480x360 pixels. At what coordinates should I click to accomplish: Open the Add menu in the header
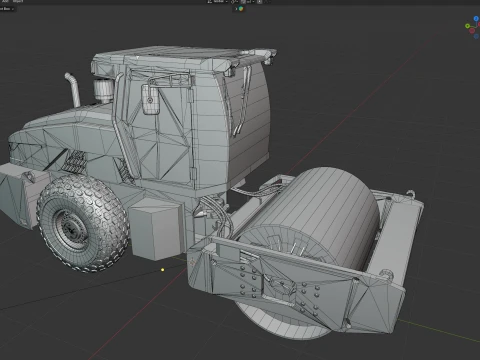click(x=5, y=1)
